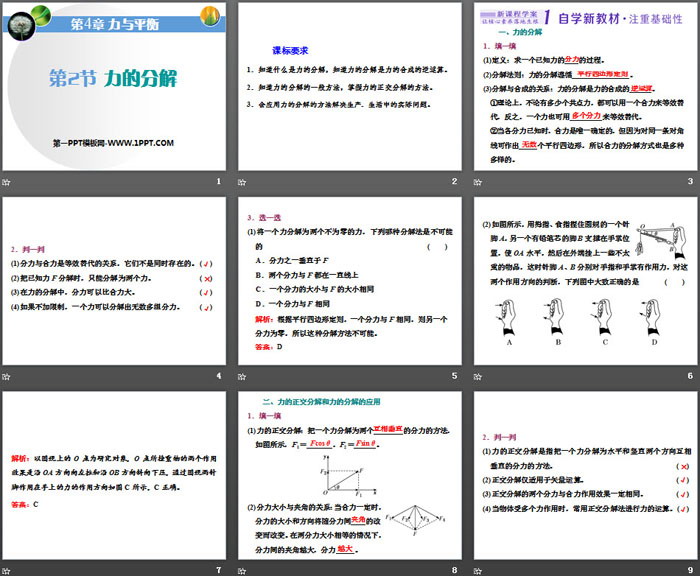Click slide number 2 label
700x576 pixels.
point(454,181)
